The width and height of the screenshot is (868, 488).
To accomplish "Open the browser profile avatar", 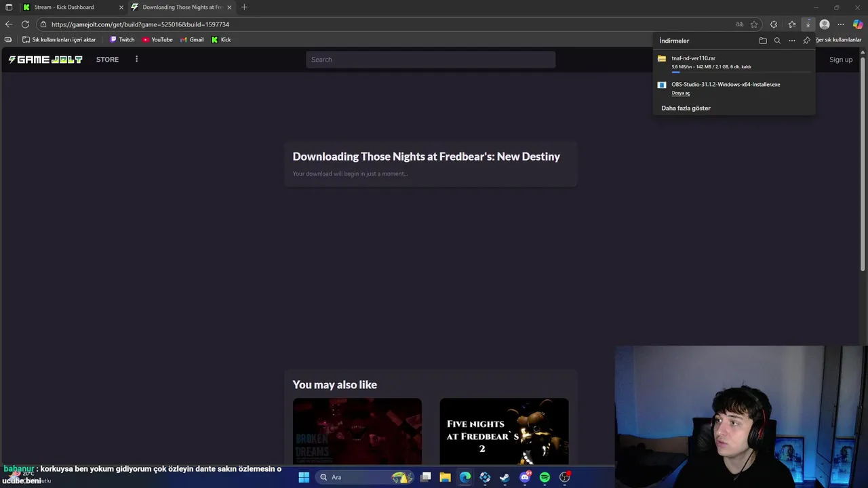I will pos(825,24).
